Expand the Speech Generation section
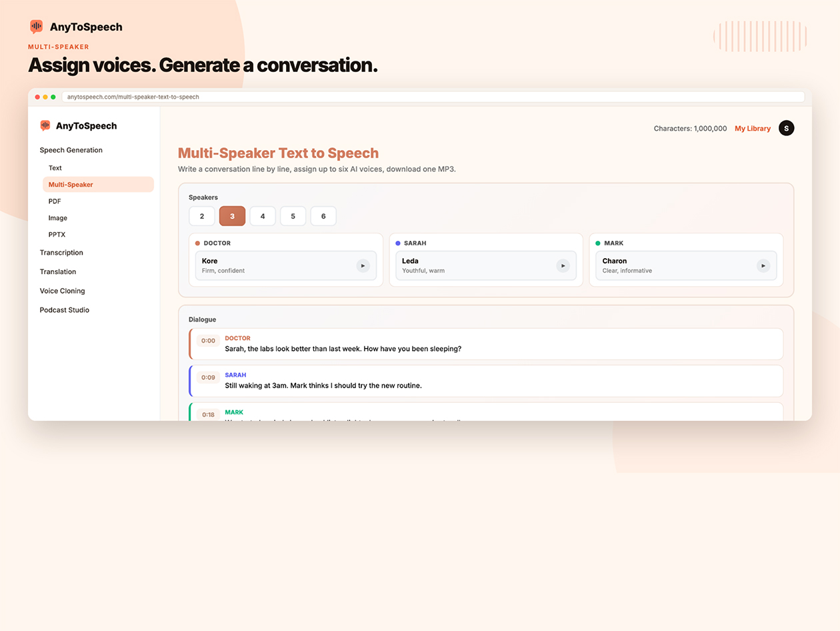Viewport: 840px width, 631px height. click(x=71, y=150)
